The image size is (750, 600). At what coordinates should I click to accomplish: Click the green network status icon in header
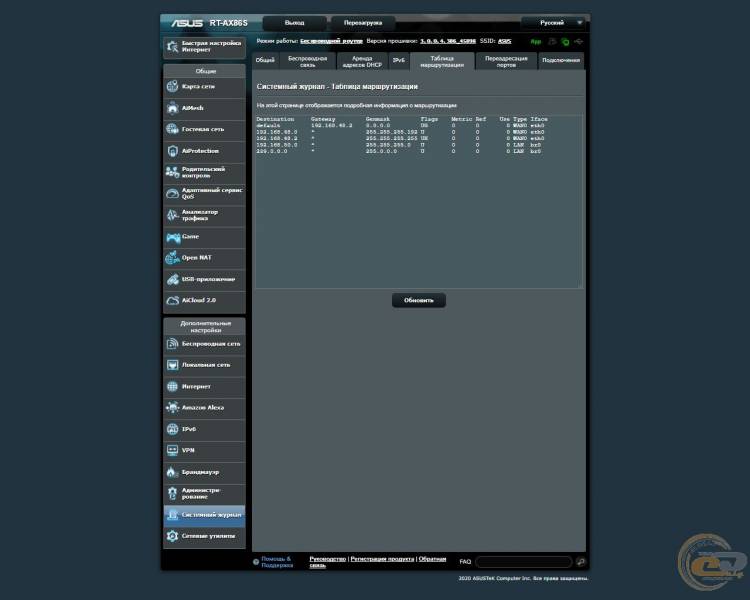(565, 42)
